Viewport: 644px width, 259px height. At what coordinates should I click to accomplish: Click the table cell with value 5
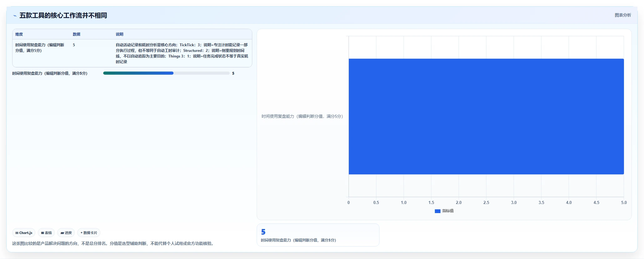click(x=74, y=45)
